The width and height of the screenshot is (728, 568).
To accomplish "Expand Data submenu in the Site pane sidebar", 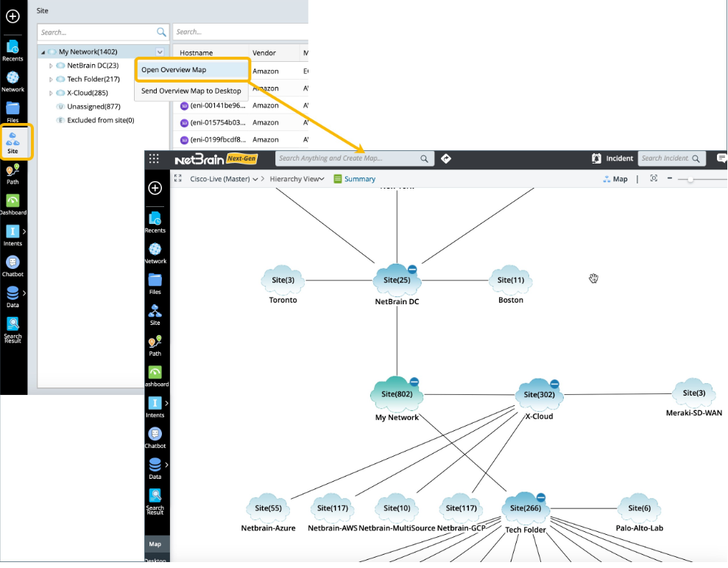I will (x=24, y=292).
